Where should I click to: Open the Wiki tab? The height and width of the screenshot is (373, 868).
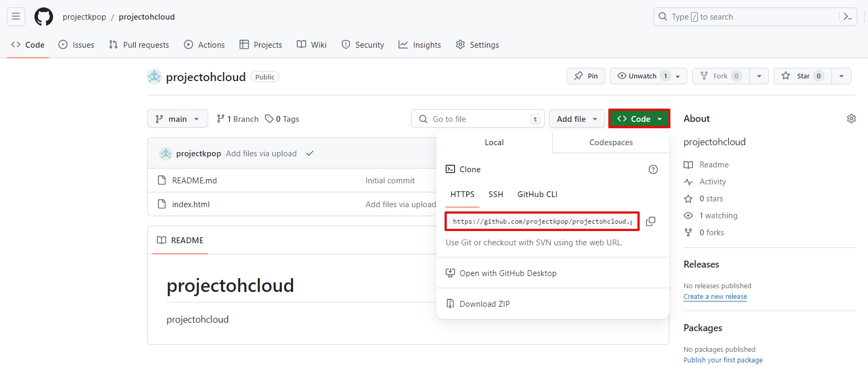(x=312, y=45)
